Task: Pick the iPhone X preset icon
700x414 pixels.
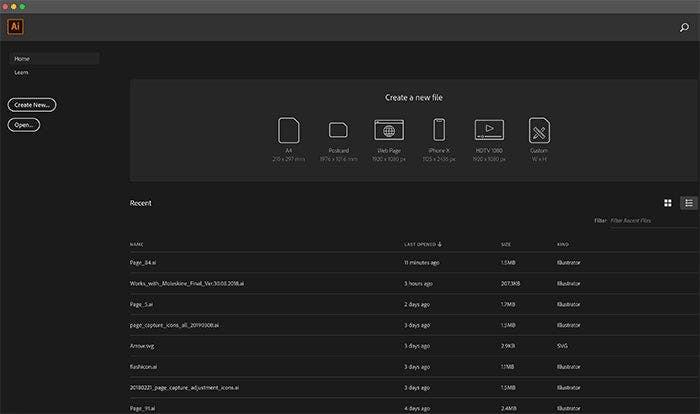Action: (439, 130)
